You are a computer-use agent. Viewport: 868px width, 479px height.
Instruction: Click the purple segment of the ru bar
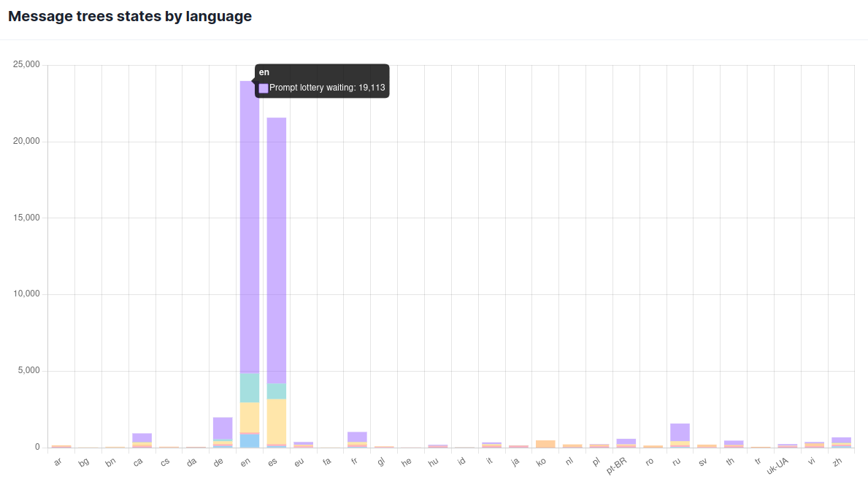coord(680,432)
